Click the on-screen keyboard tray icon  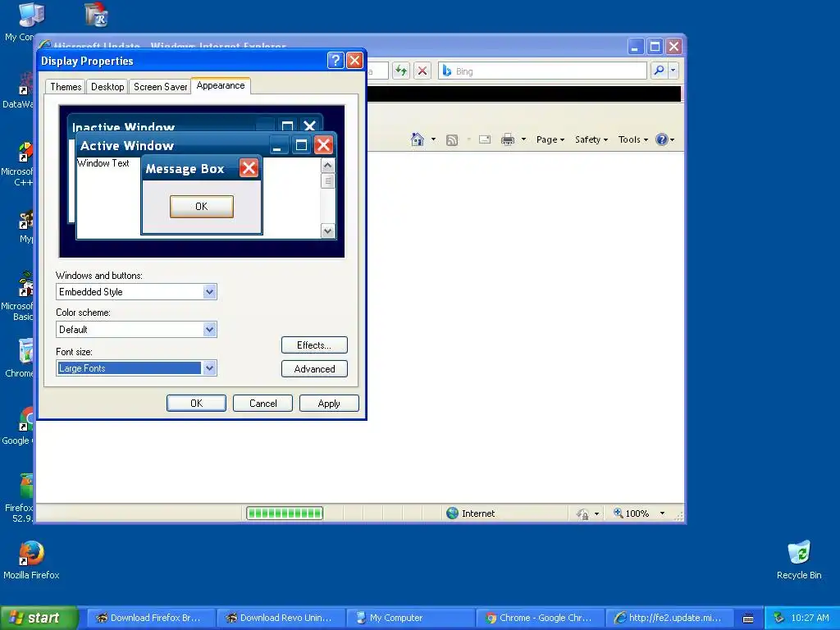[748, 619]
